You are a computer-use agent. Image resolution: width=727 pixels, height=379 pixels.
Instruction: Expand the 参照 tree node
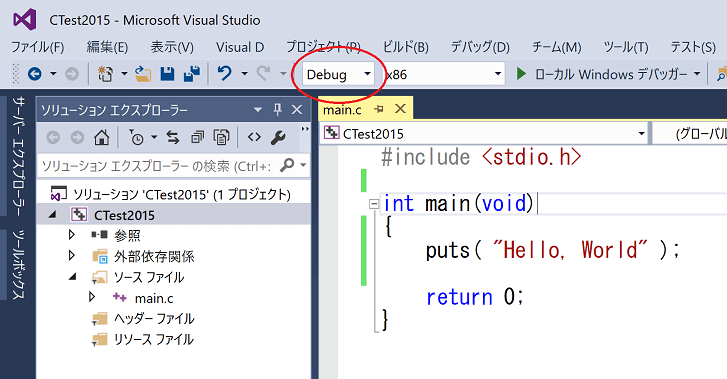pos(71,235)
